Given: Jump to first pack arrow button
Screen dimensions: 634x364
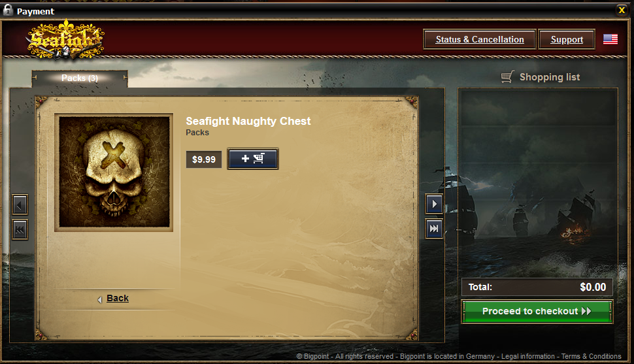Looking at the screenshot, I should coord(20,230).
